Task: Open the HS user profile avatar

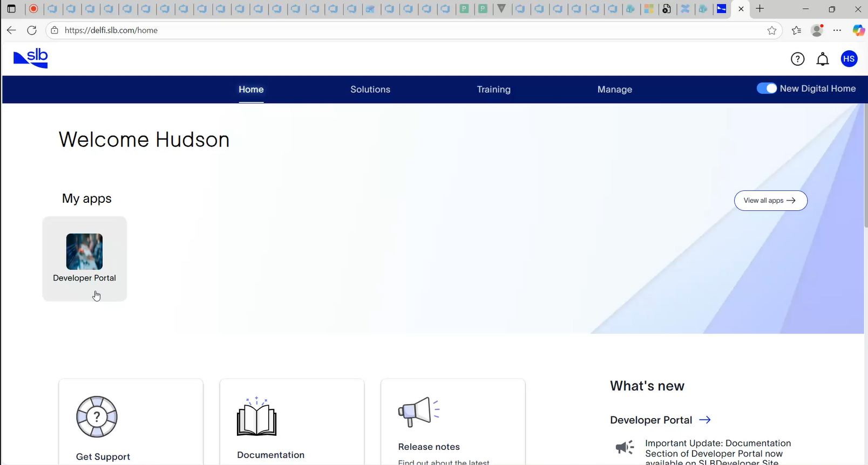Action: tap(849, 59)
